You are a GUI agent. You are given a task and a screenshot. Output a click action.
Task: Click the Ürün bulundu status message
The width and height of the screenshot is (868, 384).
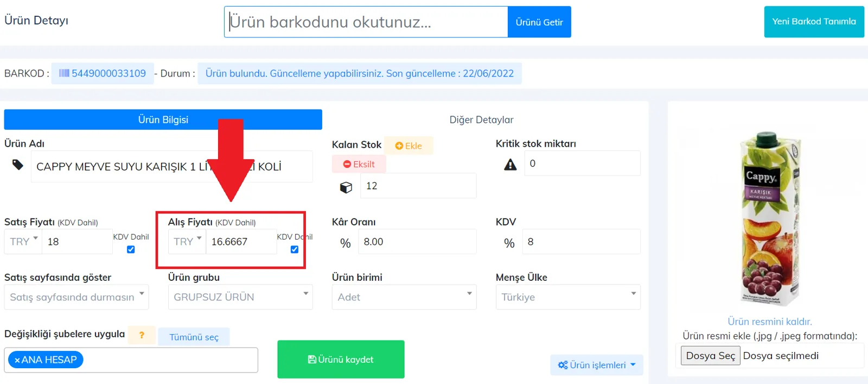pyautogui.click(x=359, y=73)
